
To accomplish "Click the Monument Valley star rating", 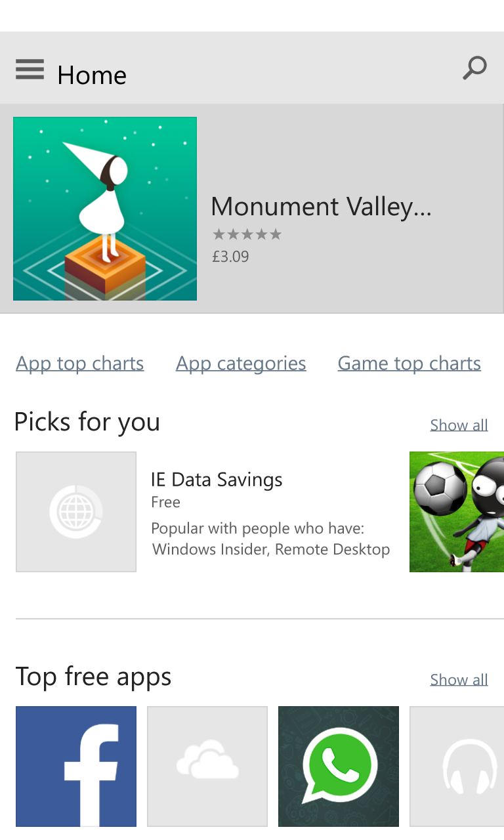I will [247, 234].
